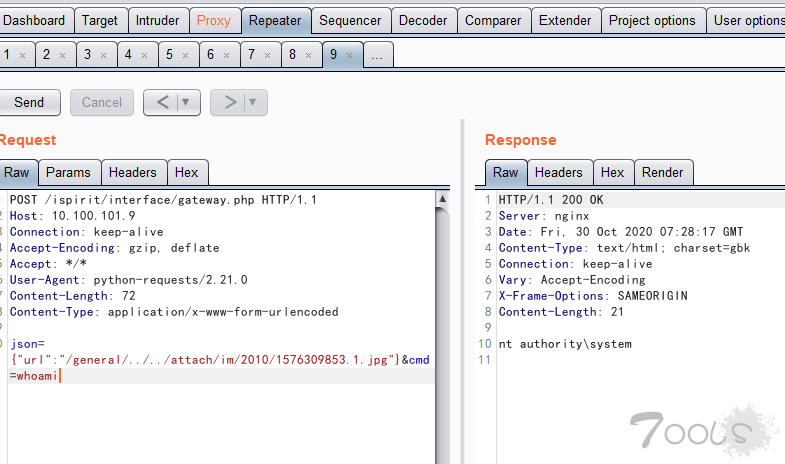Image resolution: width=785 pixels, height=464 pixels.
Task: Close Repeater tab 6 with its x
Action: click(x=227, y=56)
